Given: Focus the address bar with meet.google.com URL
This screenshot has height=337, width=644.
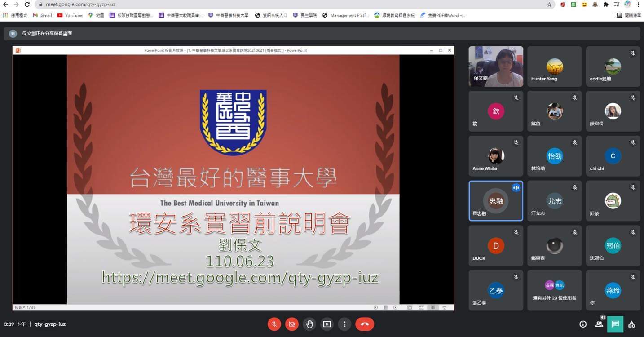Looking at the screenshot, I should point(294,4).
